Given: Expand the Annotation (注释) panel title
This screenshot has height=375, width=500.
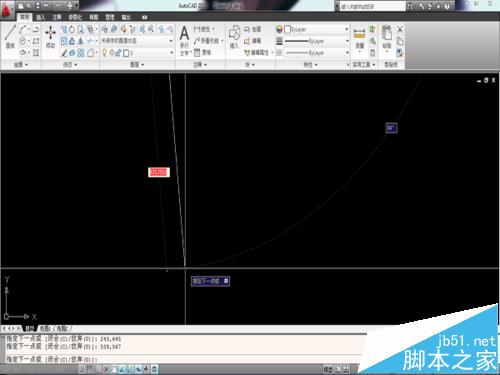Looking at the screenshot, I should coord(200,65).
